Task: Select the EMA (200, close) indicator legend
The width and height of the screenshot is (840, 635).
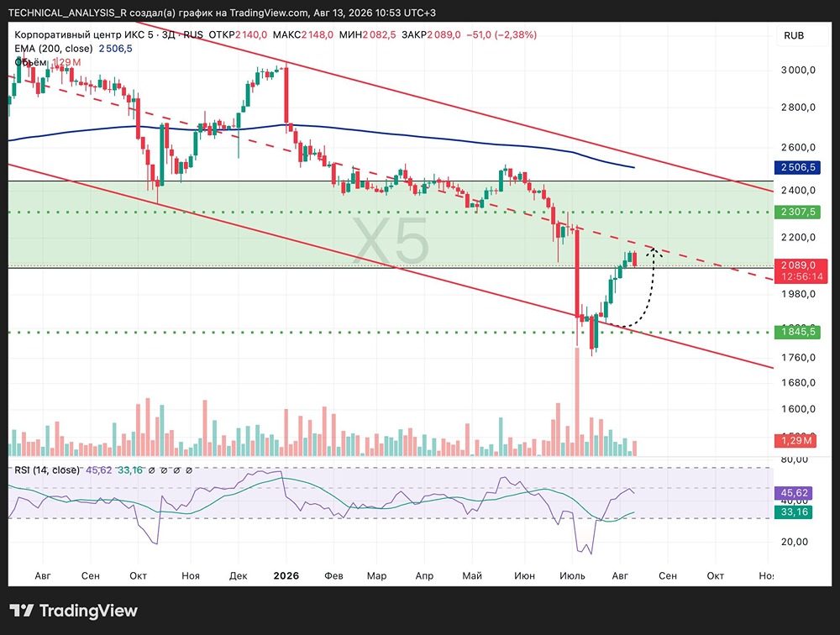Action: point(54,49)
